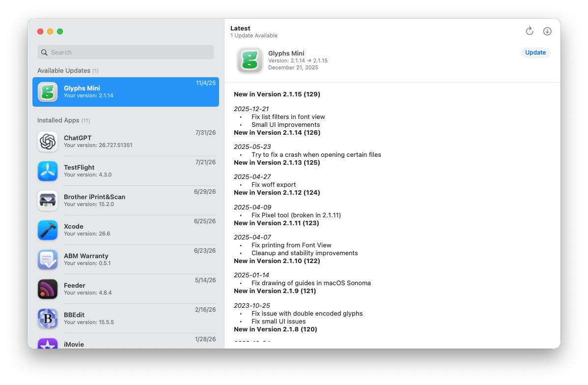Click the Latest heading

240,28
